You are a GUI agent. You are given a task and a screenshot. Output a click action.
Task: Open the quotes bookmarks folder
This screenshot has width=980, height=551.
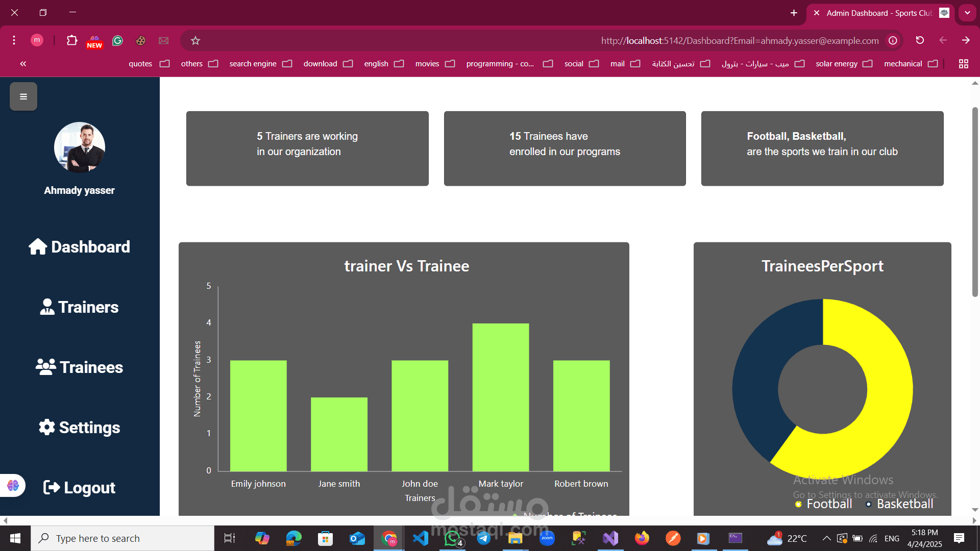[x=140, y=63]
